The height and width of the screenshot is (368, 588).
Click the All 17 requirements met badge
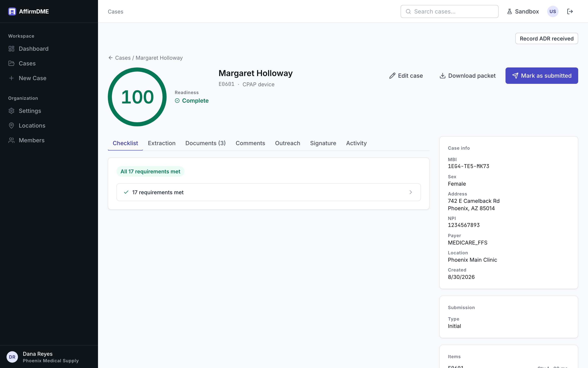click(x=150, y=171)
